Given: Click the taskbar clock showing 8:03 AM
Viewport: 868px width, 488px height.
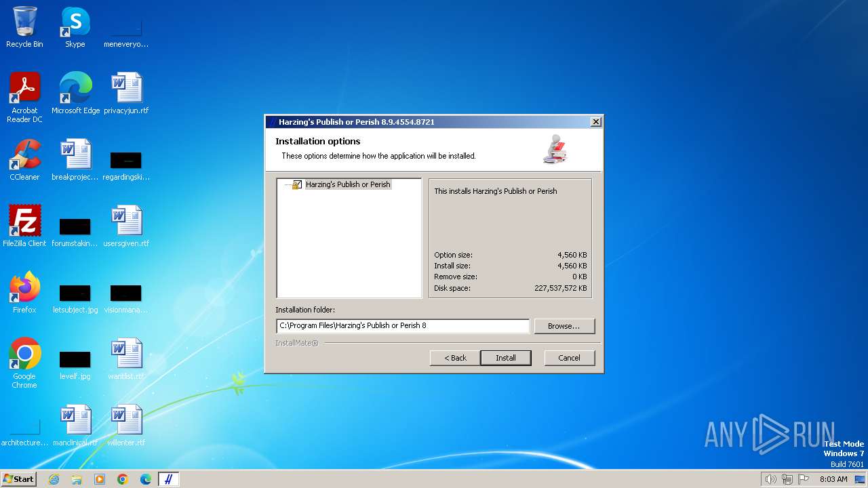Looking at the screenshot, I should coord(833,479).
